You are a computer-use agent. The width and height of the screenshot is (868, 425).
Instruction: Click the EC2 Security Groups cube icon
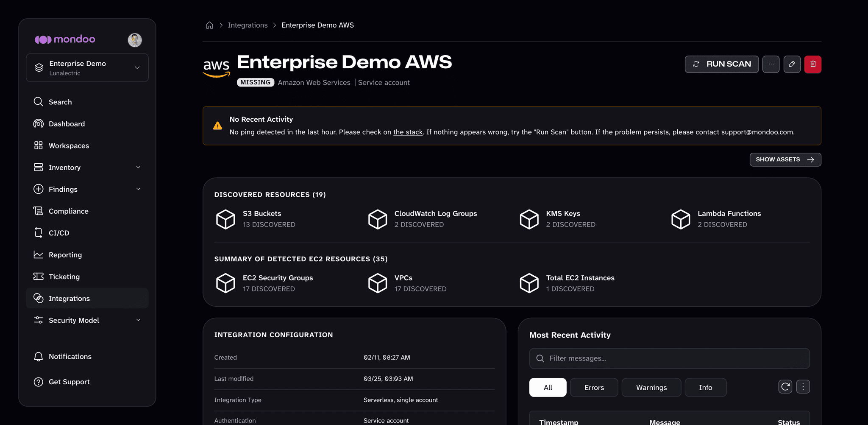[225, 283]
